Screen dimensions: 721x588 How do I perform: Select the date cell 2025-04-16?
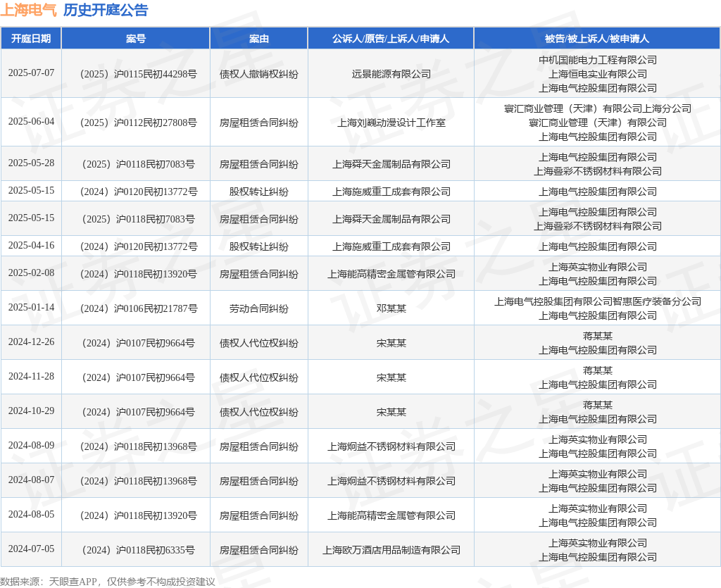coord(31,246)
